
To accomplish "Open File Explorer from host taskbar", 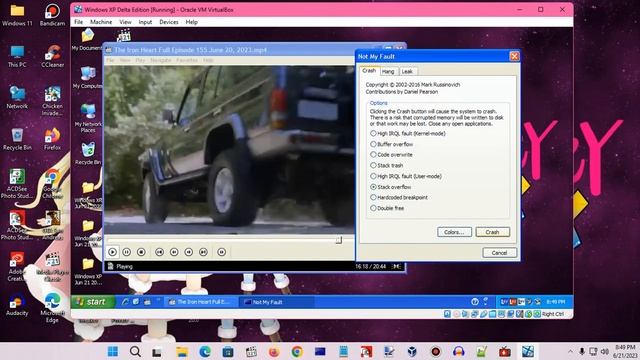I will [x=182, y=351].
